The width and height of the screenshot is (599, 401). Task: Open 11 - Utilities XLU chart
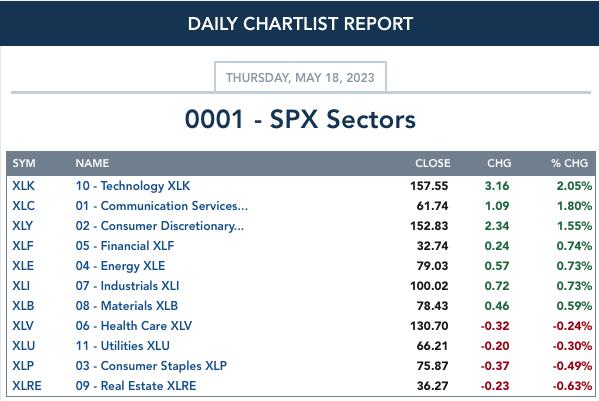click(123, 346)
